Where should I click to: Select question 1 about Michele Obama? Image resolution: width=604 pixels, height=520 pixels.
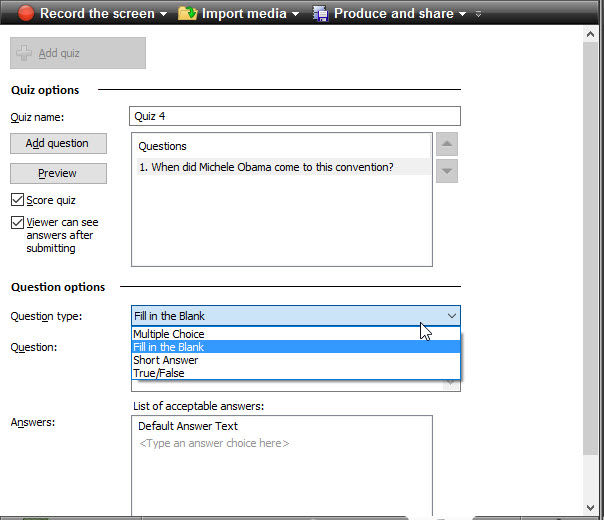tap(284, 167)
